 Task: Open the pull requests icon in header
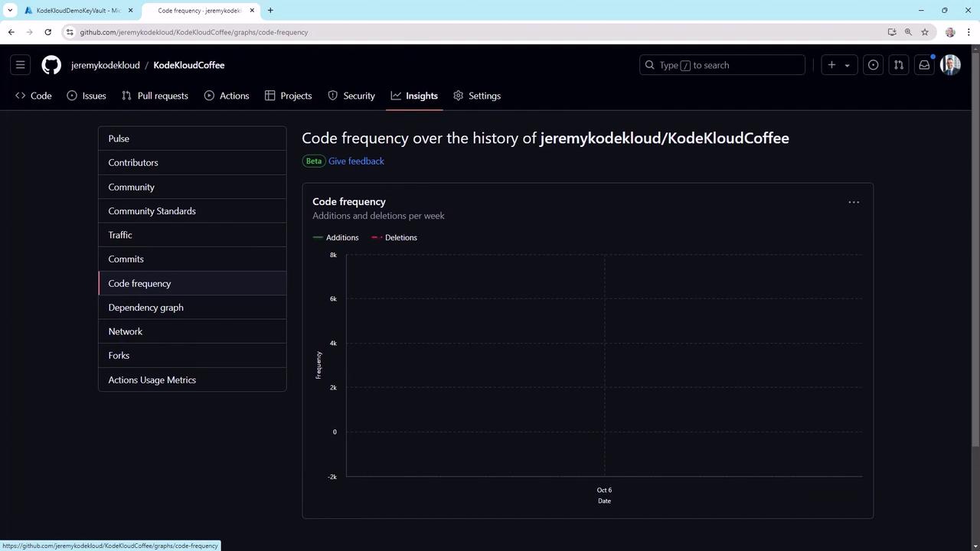tap(899, 65)
